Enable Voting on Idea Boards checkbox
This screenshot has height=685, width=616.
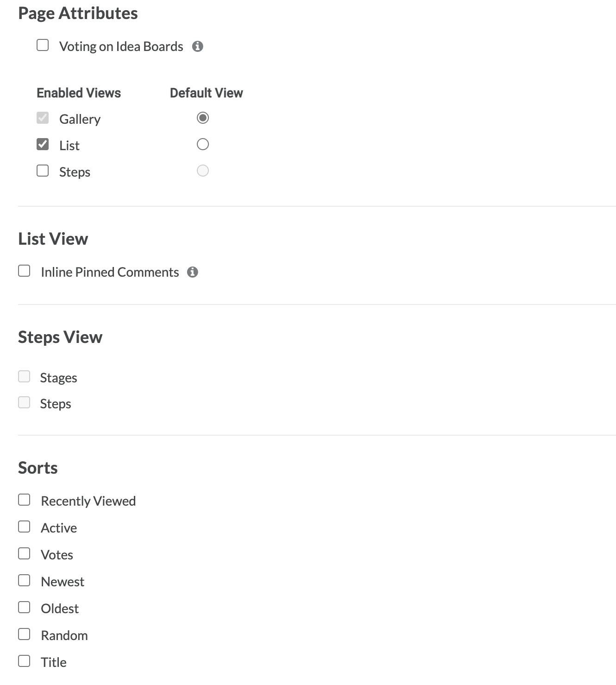[43, 45]
